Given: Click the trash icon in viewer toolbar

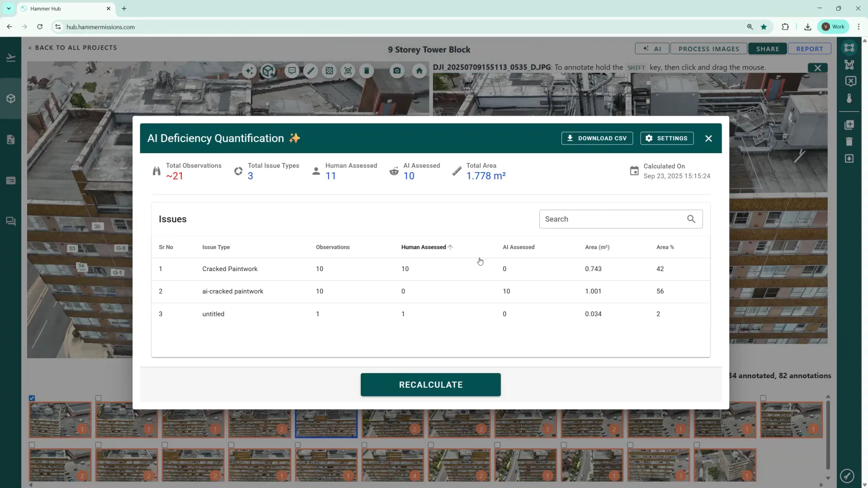Looking at the screenshot, I should pyautogui.click(x=367, y=71).
